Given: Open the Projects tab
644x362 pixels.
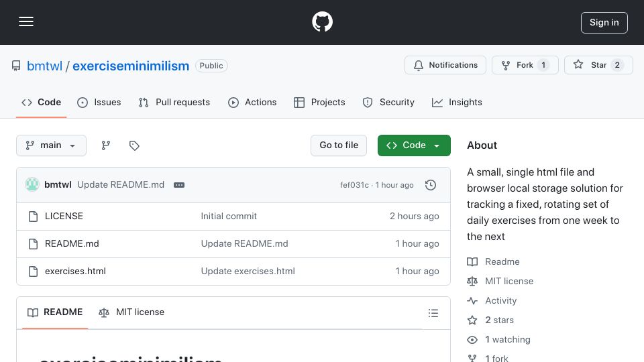Looking at the screenshot, I should (x=319, y=102).
